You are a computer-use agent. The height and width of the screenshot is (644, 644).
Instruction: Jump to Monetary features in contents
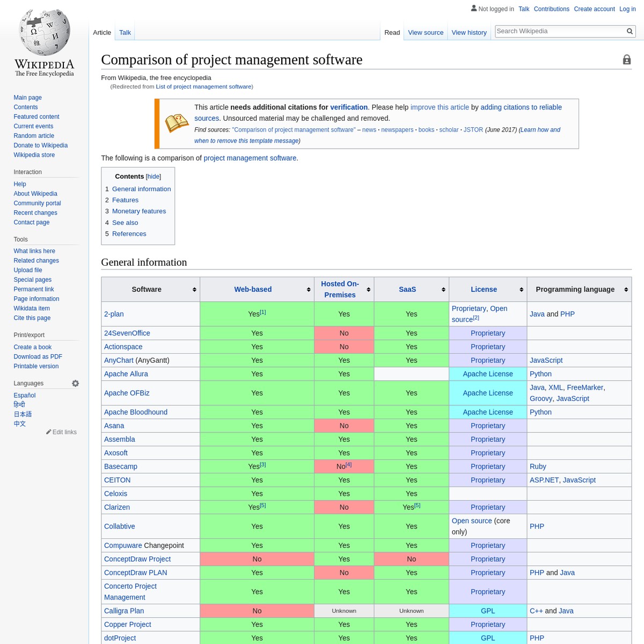[x=139, y=211]
